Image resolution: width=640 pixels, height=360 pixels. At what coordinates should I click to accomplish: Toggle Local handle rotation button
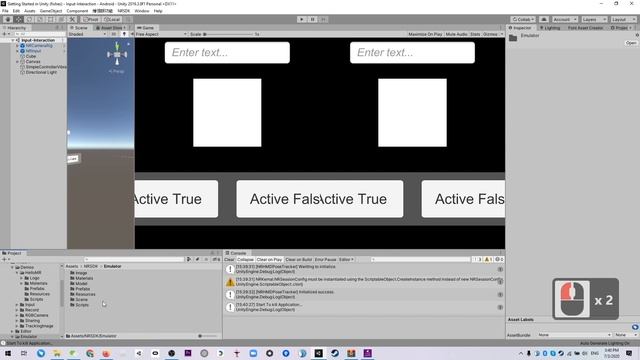pos(111,19)
